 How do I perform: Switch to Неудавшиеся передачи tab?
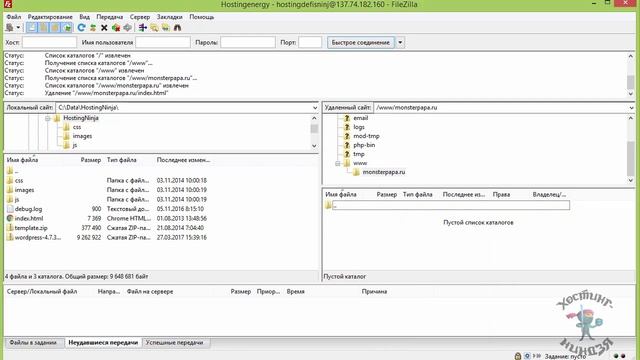pyautogui.click(x=103, y=342)
